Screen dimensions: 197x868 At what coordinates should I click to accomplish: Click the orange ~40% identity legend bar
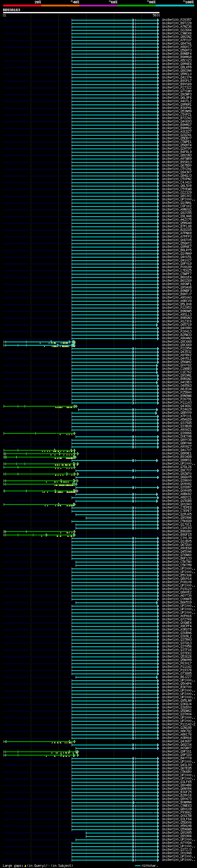[60, 6]
